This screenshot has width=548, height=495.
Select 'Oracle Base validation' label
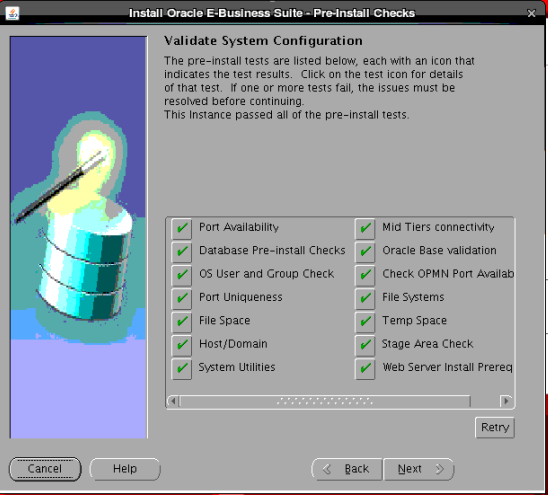(439, 250)
